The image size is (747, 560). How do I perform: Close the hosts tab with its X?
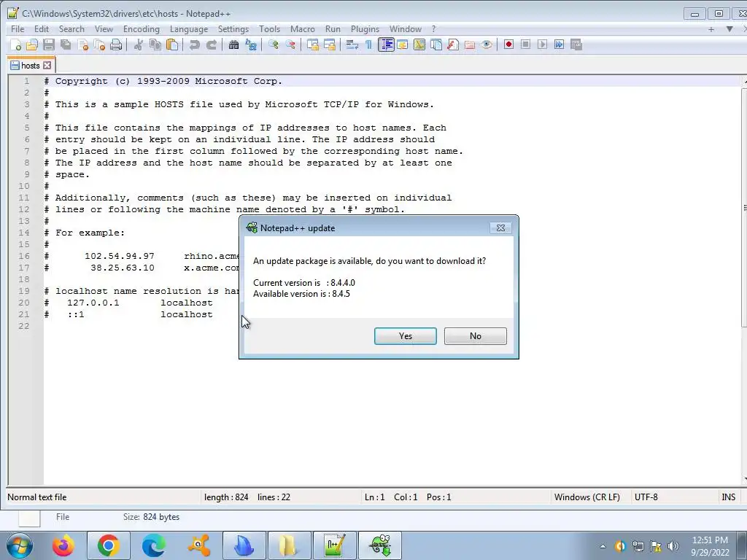pyautogui.click(x=47, y=65)
